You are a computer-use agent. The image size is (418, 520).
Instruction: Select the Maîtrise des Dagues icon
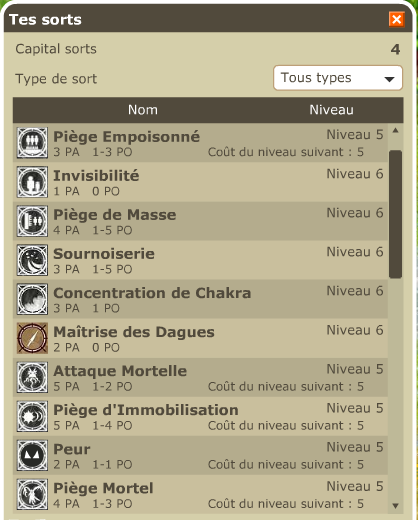pyautogui.click(x=32, y=338)
